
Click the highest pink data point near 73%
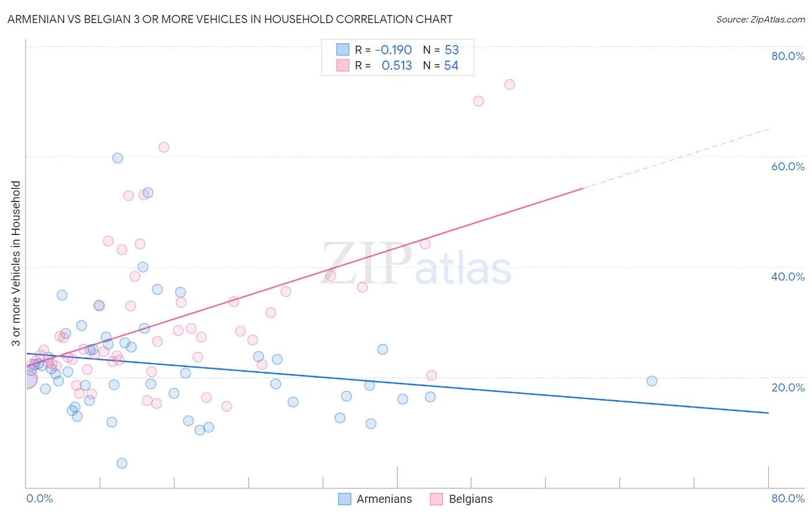[x=509, y=84]
